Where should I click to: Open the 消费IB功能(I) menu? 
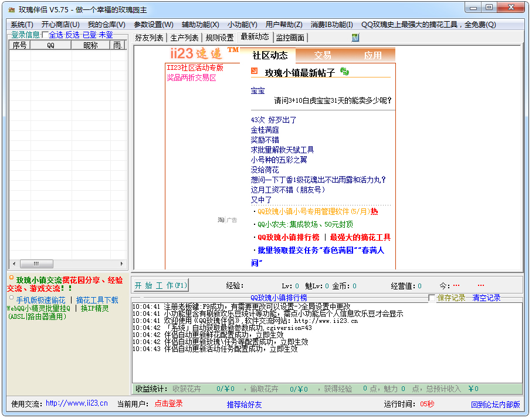tap(331, 25)
